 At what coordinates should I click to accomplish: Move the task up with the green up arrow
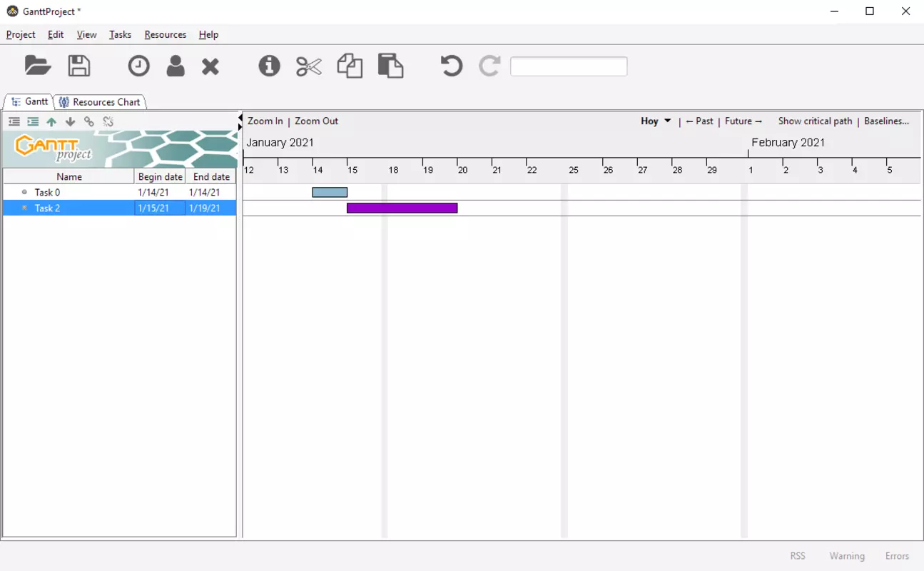point(51,122)
